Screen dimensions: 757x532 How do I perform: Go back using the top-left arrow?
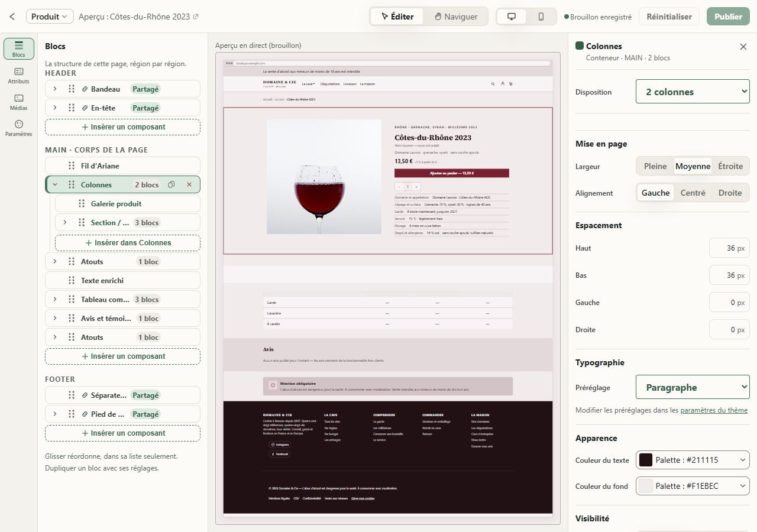tap(12, 17)
